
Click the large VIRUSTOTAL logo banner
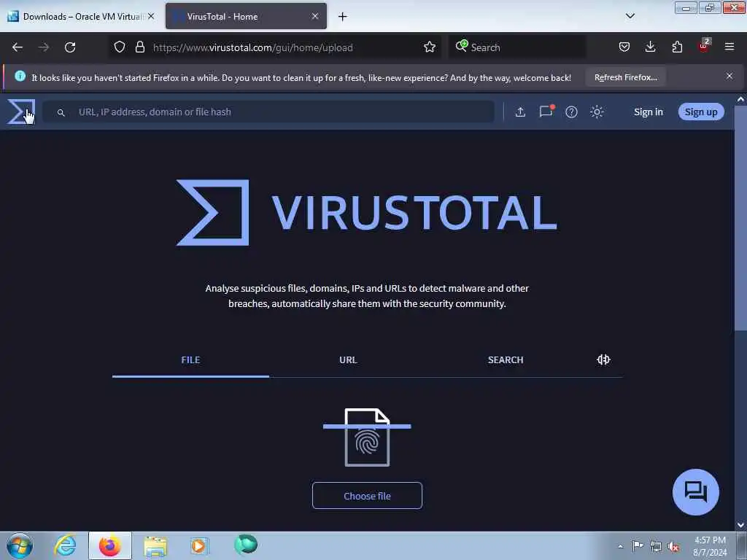click(x=366, y=212)
